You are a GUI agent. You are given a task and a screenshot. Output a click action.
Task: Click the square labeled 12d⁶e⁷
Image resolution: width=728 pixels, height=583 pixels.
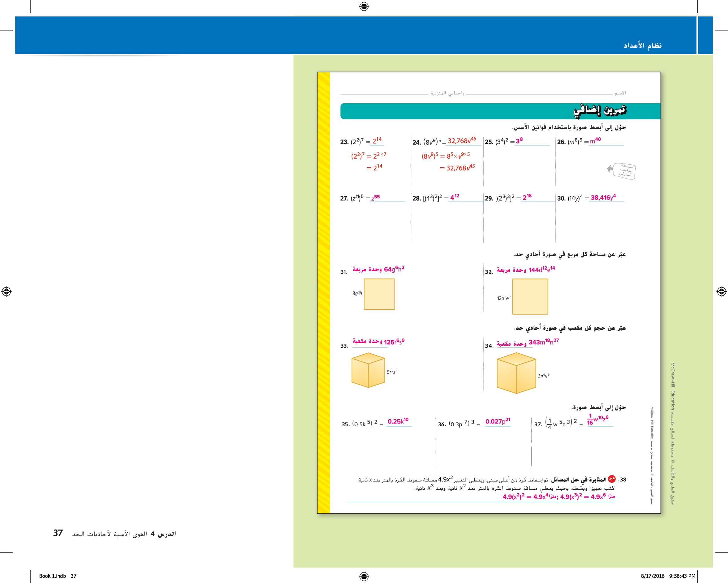[530, 297]
